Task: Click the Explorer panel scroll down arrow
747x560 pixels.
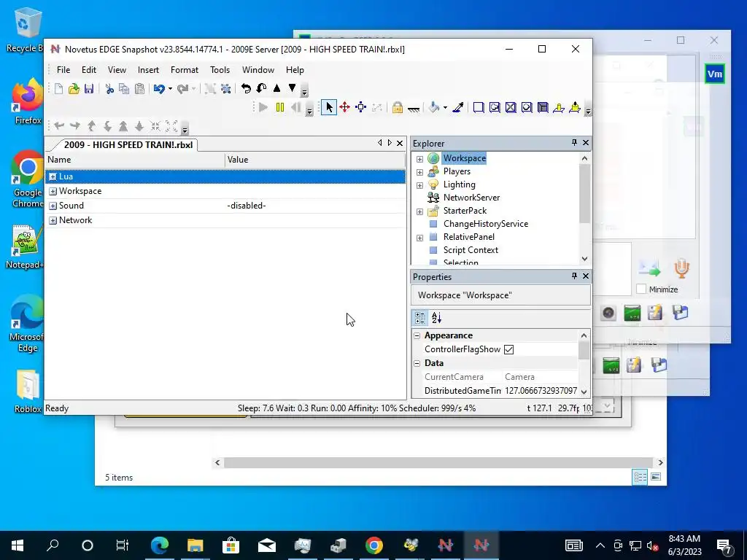Action: 584,259
